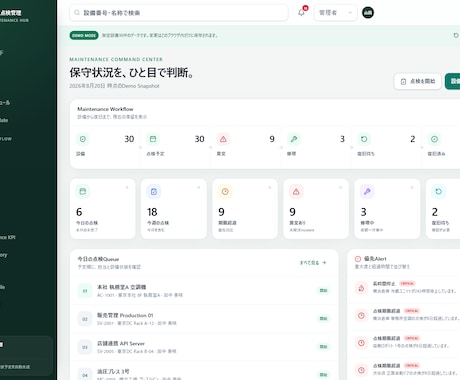Select the 設備 workflow step icon
This screenshot has width=460, height=380.
pyautogui.click(x=83, y=139)
